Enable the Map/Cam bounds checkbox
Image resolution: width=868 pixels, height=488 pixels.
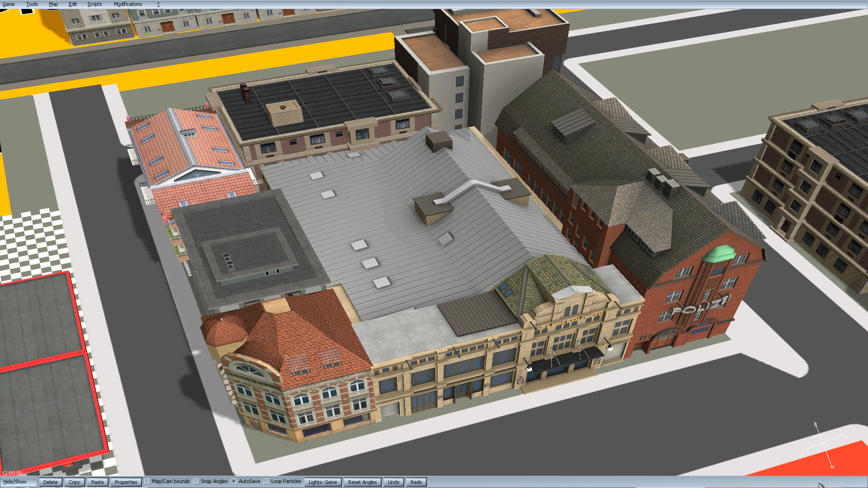(148, 482)
